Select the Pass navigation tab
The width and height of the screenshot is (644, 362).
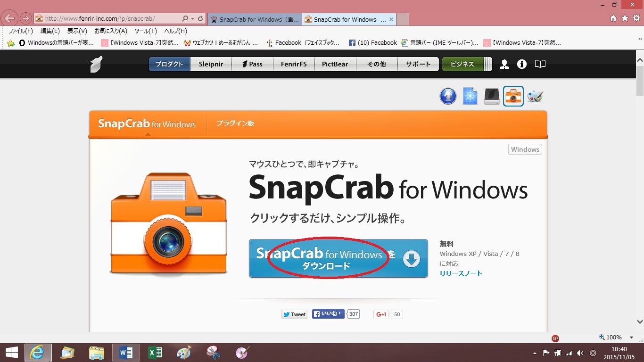252,64
